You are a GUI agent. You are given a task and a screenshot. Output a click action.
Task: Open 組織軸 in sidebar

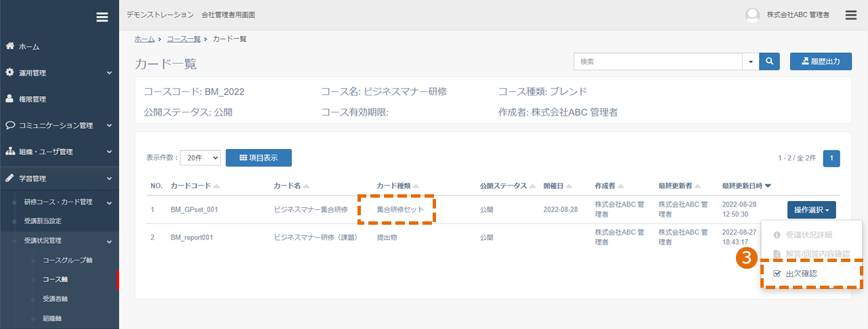(51, 317)
